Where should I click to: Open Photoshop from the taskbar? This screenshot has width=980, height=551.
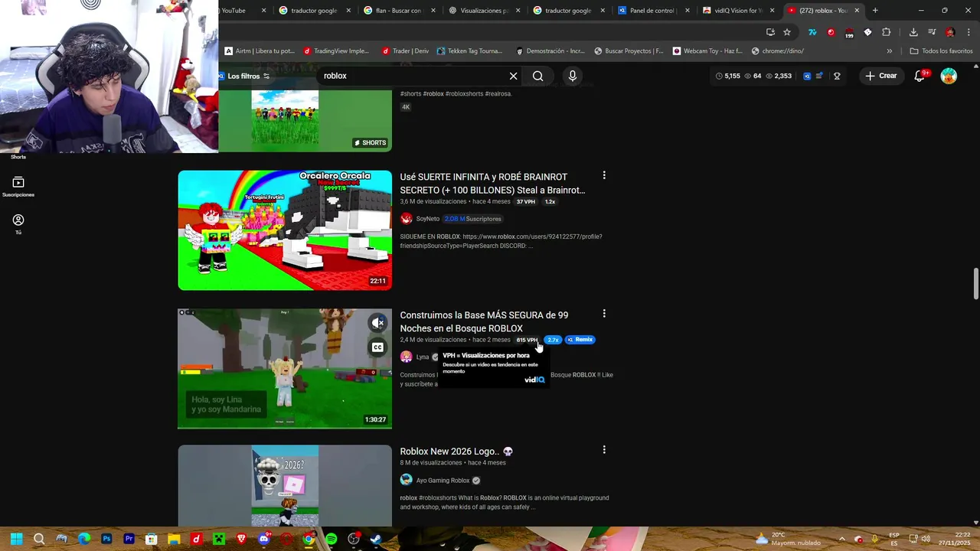[106, 539]
